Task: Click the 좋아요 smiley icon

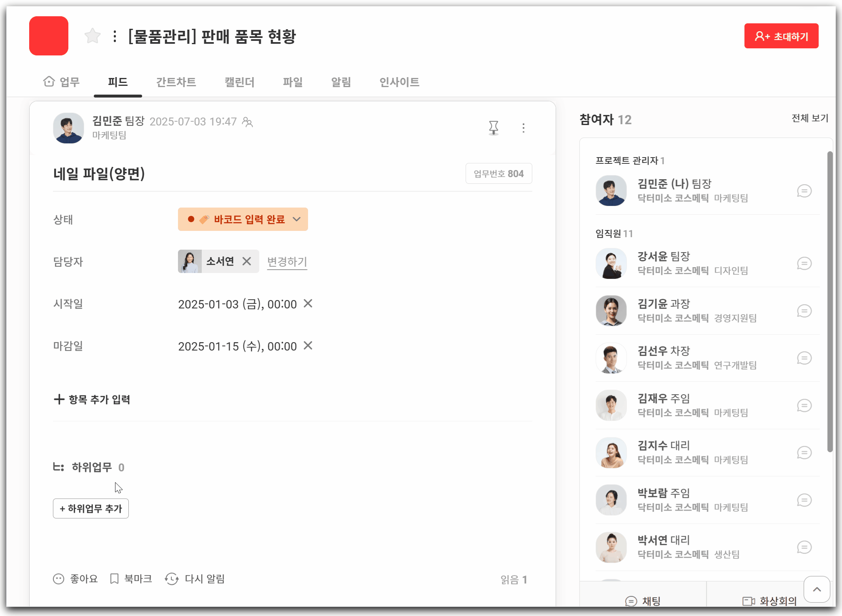Action: 59,579
